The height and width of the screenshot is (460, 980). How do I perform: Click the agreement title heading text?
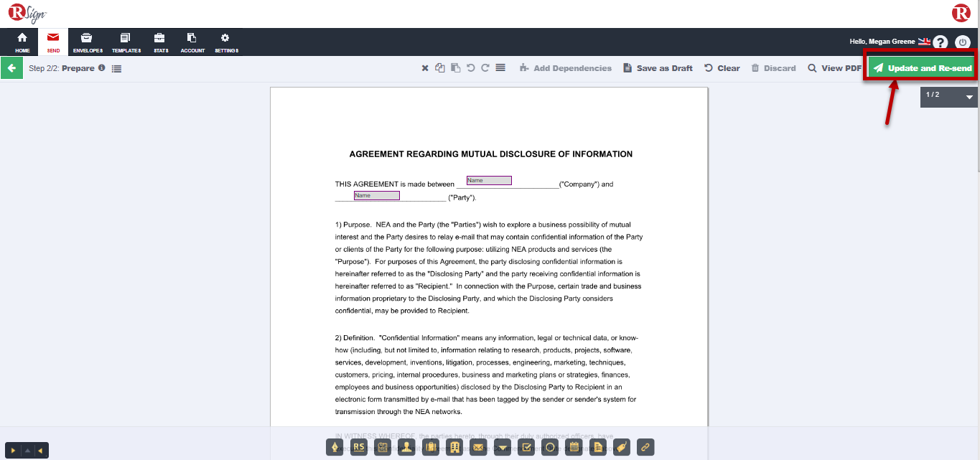[x=491, y=154]
